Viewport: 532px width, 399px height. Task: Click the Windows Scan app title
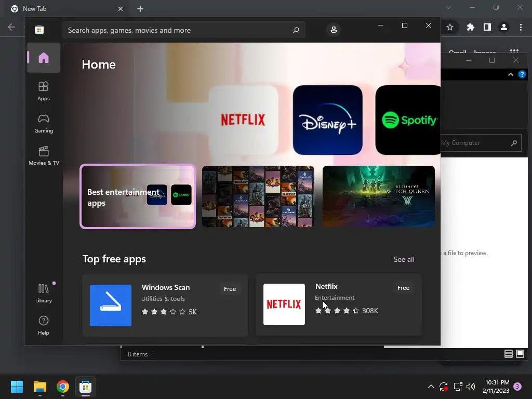point(166,287)
